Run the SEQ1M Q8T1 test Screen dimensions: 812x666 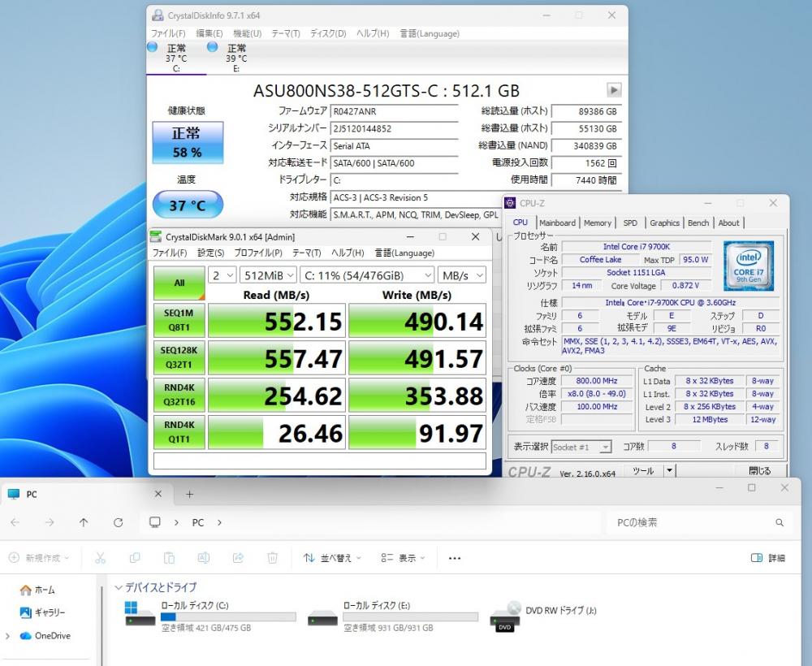[x=179, y=320]
